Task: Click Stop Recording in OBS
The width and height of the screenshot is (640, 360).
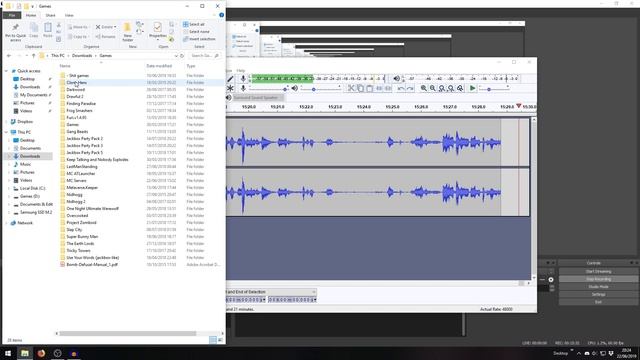Action: point(598,279)
